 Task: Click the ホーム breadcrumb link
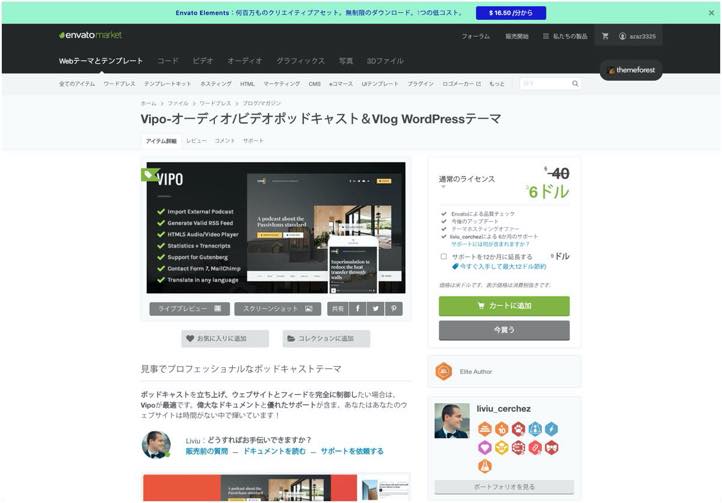pos(148,103)
